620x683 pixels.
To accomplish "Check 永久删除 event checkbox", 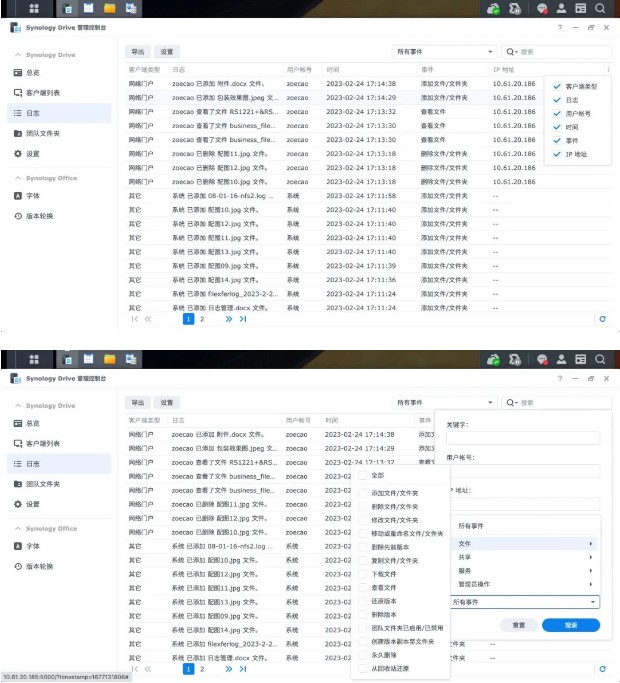I will pos(363,655).
